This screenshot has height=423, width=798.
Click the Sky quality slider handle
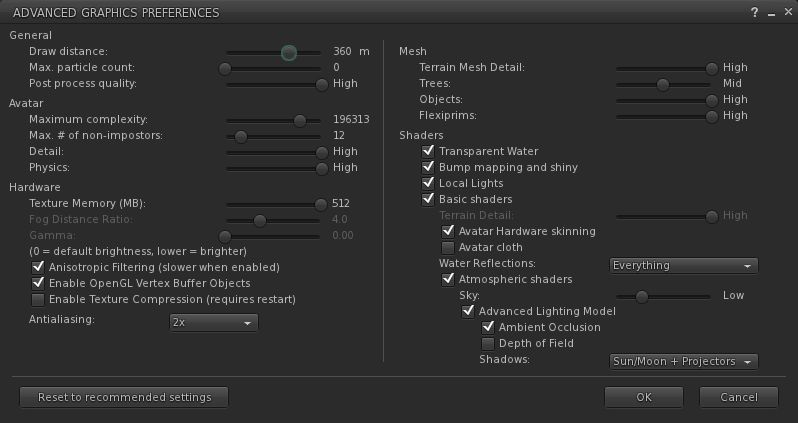pos(642,296)
